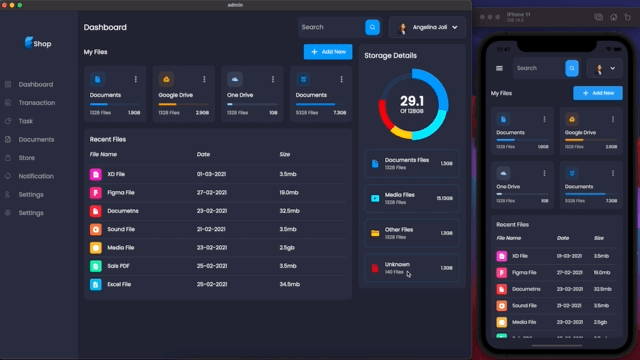Click the Other Files folder icon in Storage Details
640x360 pixels.
[x=375, y=233]
